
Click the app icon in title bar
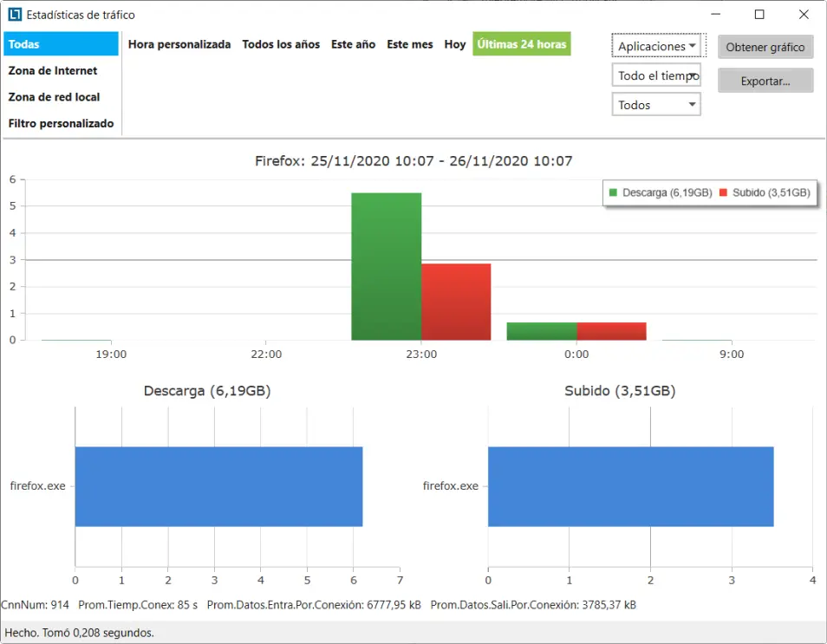pyautogui.click(x=16, y=14)
